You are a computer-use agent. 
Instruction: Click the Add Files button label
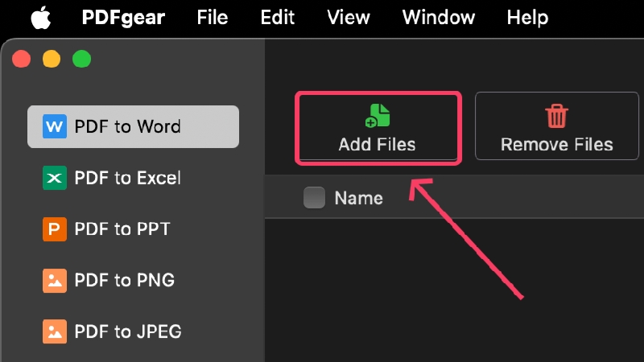[x=377, y=145]
